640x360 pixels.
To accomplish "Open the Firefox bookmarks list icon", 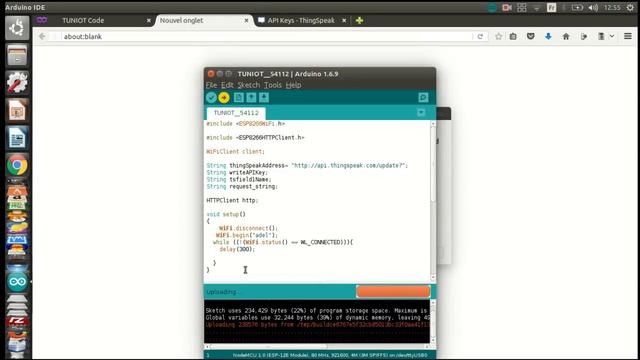I will (x=513, y=36).
